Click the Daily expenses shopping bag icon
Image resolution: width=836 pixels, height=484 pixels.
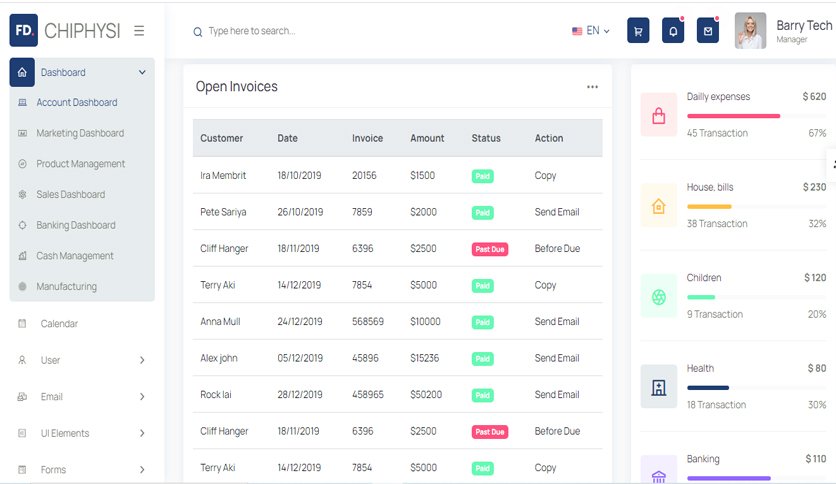[x=659, y=115]
